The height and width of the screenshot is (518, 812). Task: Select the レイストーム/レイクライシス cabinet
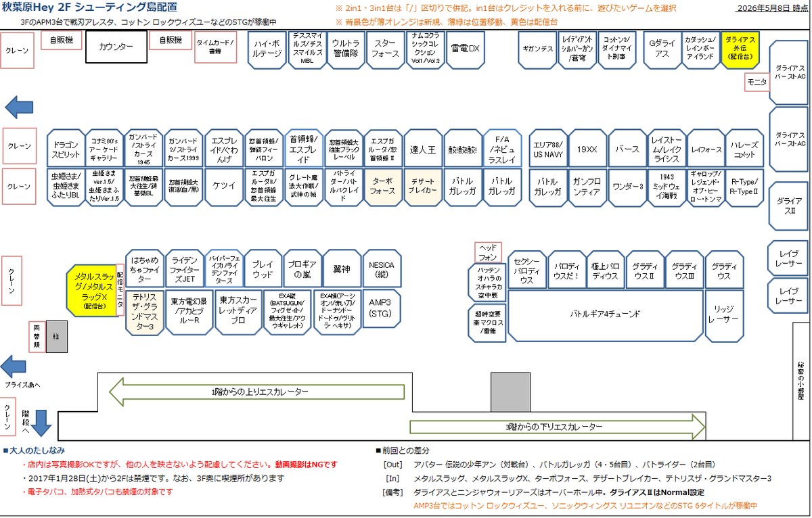pos(667,149)
